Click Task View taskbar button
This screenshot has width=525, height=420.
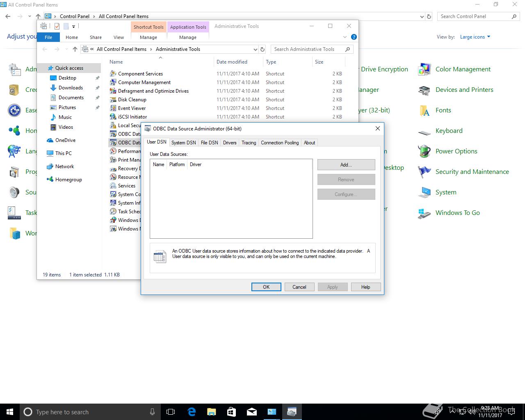click(171, 412)
